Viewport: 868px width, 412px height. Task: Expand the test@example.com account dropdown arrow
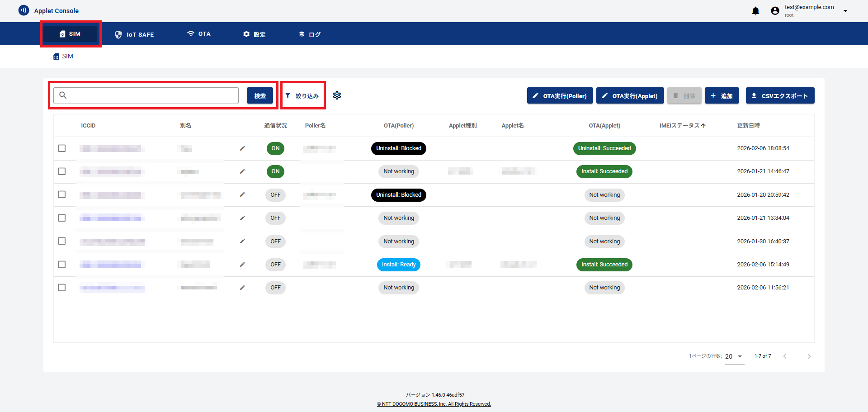click(845, 11)
